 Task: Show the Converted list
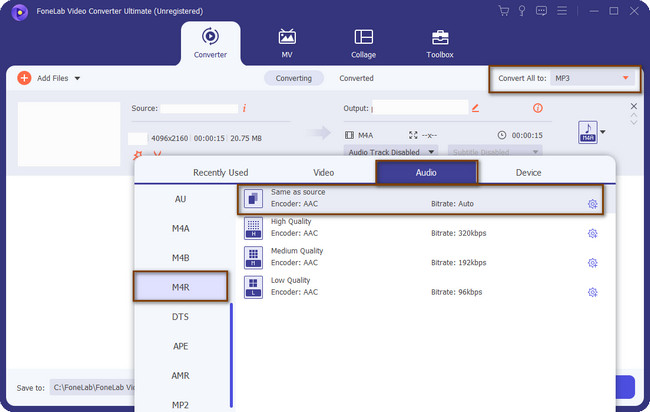click(x=356, y=78)
